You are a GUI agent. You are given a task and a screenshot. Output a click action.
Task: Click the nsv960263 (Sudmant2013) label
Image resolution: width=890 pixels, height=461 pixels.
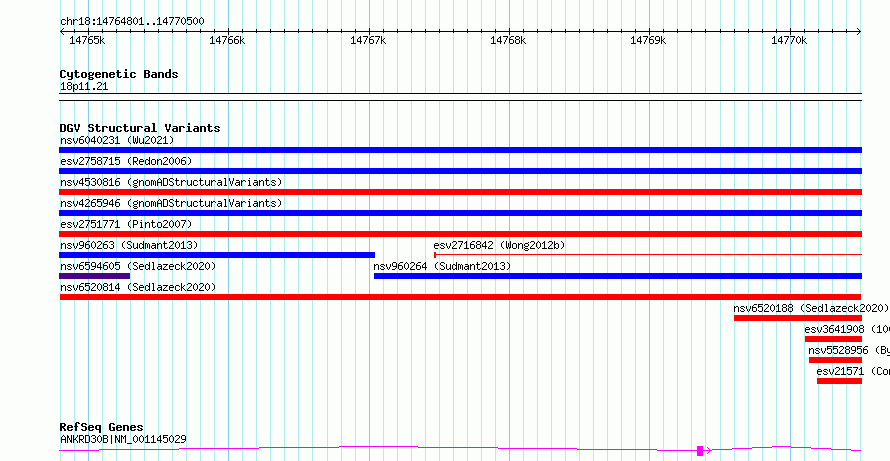coord(129,245)
